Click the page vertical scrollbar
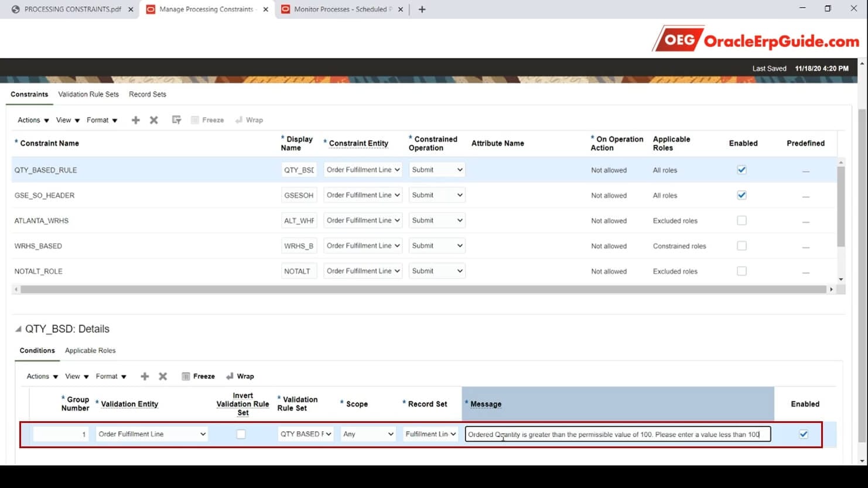 (x=862, y=275)
